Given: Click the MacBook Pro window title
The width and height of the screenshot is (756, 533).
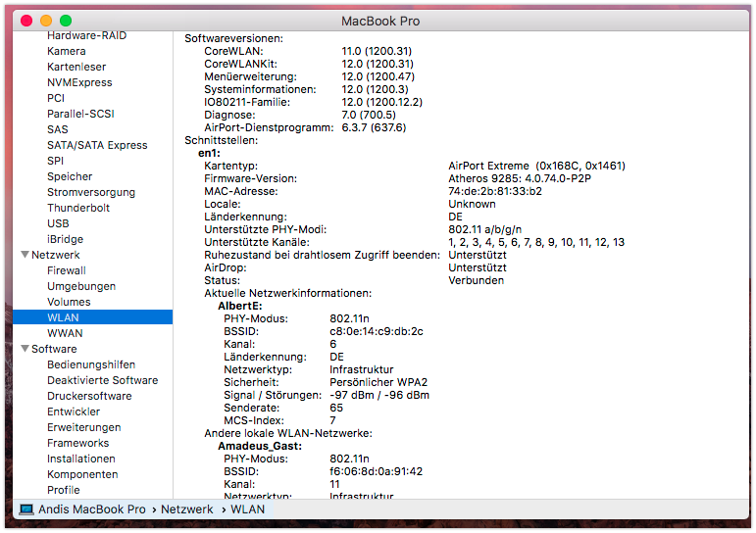Looking at the screenshot, I should 380,22.
